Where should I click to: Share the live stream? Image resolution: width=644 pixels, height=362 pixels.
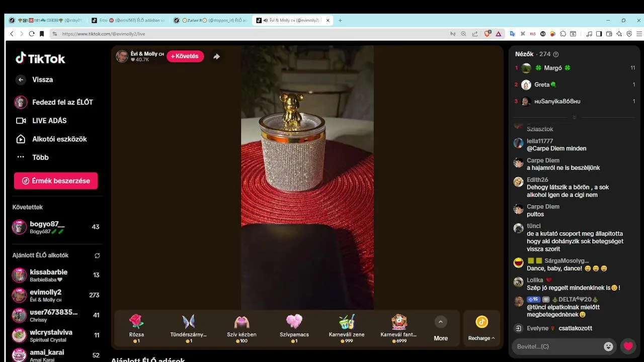pos(216,56)
